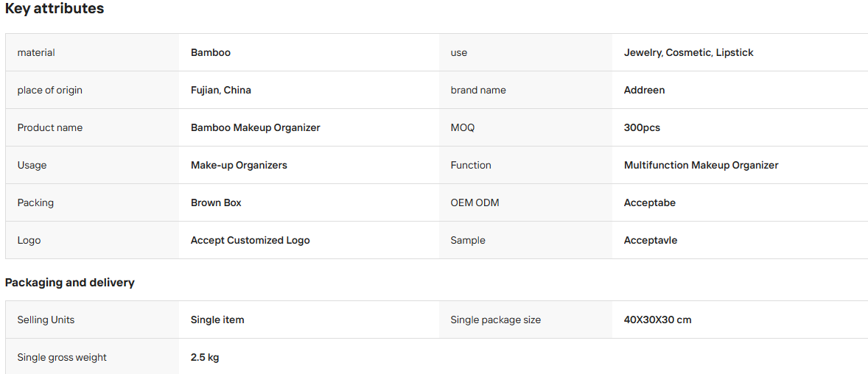Click the place of origin label
Image resolution: width=868 pixels, height=374 pixels.
(50, 90)
